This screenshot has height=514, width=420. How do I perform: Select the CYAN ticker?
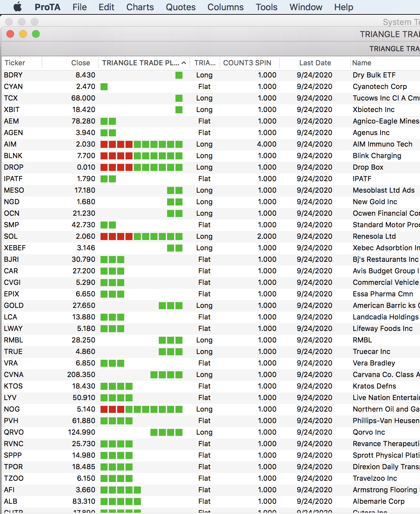coord(13,86)
